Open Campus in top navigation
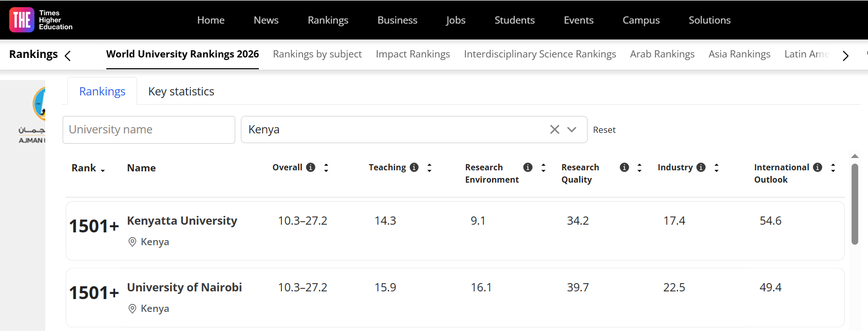The image size is (868, 336). tap(641, 20)
